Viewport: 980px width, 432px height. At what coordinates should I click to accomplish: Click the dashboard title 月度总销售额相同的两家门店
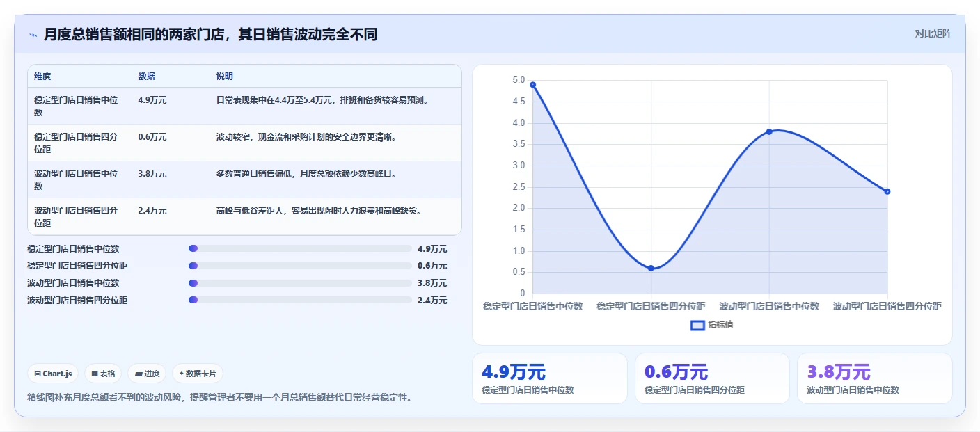coord(210,35)
